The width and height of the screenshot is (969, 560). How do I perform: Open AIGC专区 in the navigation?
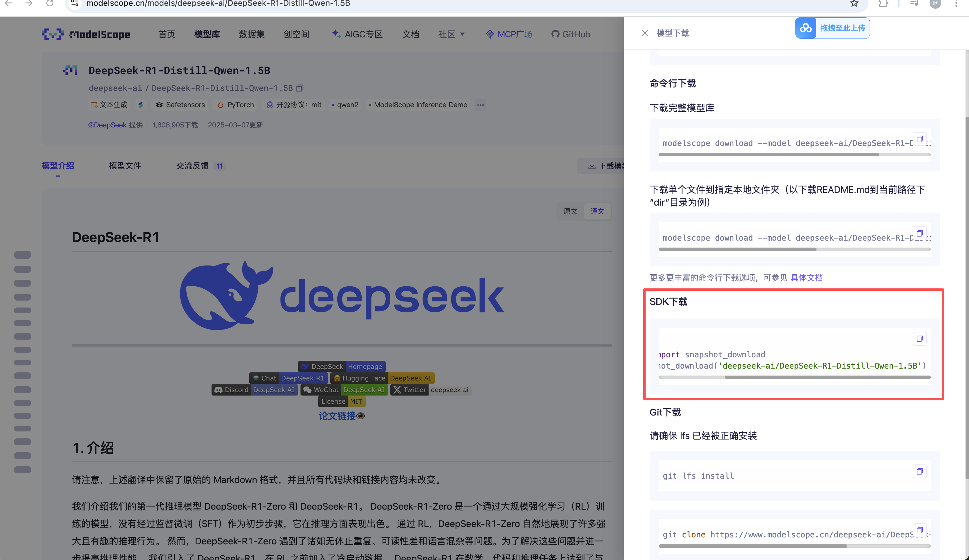(x=357, y=34)
